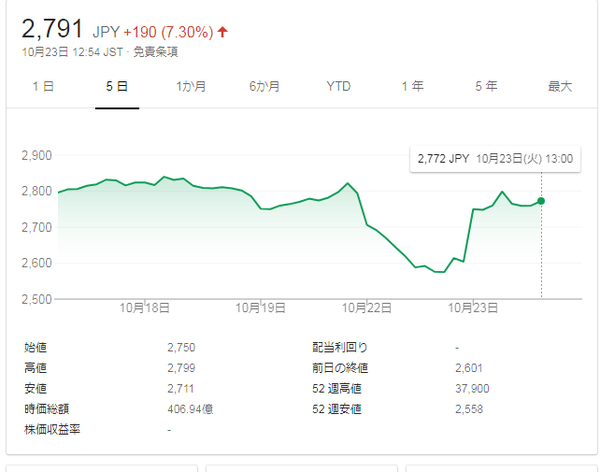Click the 前日の終値 value 2,601
This screenshot has height=472, width=600.
coord(469,368)
